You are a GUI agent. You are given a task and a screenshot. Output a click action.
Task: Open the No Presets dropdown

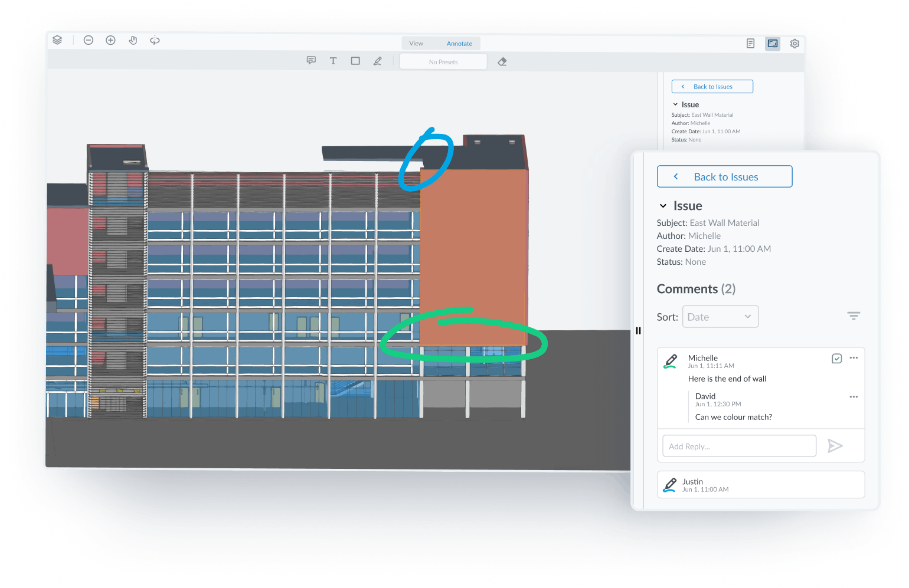tap(443, 61)
